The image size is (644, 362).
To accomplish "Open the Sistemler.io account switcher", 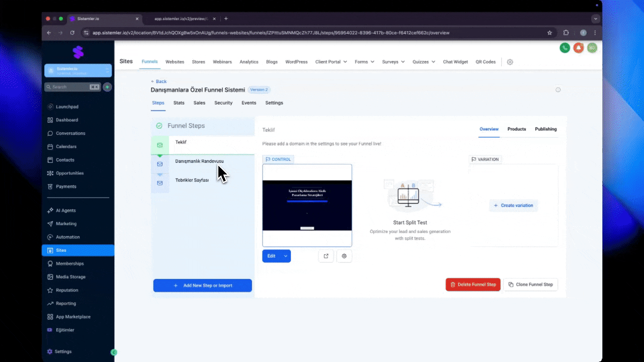I will coord(78,71).
